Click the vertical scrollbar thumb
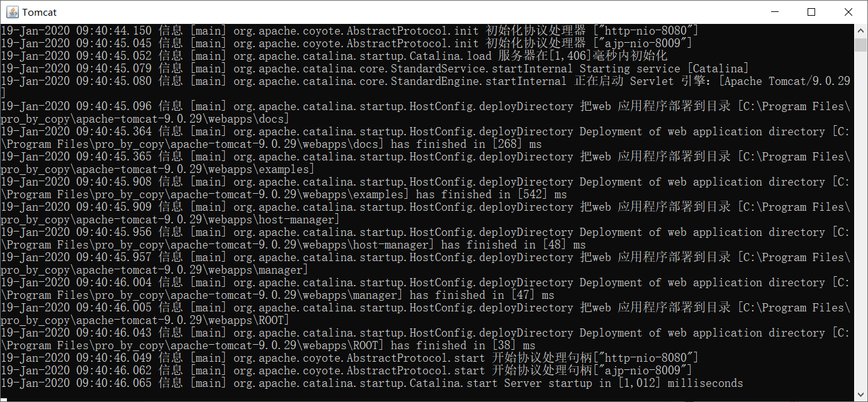Screen dimensions: 868x402 pyautogui.click(x=861, y=45)
